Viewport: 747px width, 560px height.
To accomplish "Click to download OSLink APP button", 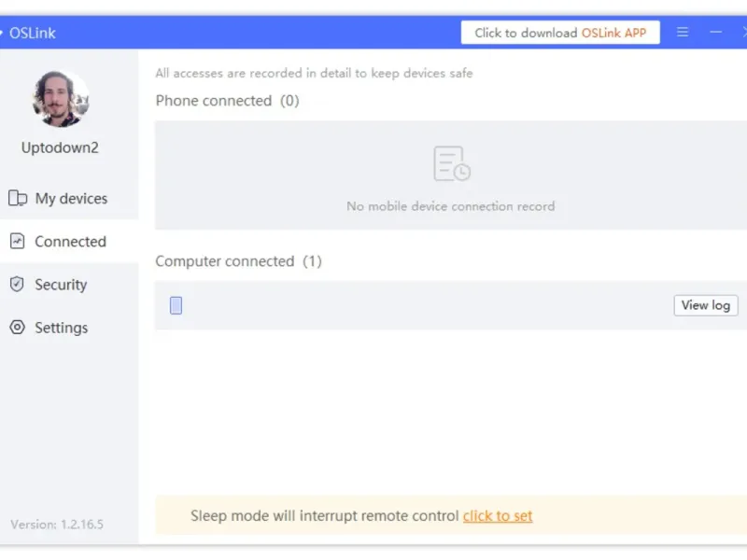I will coord(560,33).
